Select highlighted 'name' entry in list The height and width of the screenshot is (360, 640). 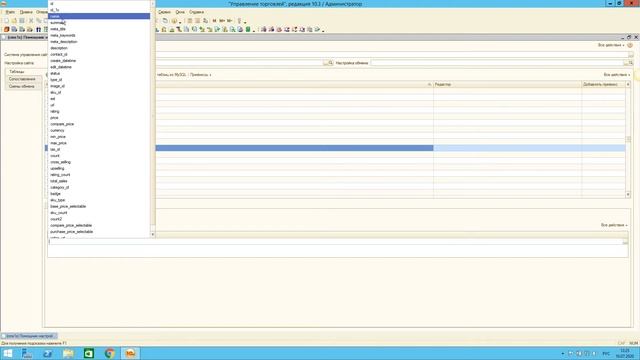tap(99, 16)
